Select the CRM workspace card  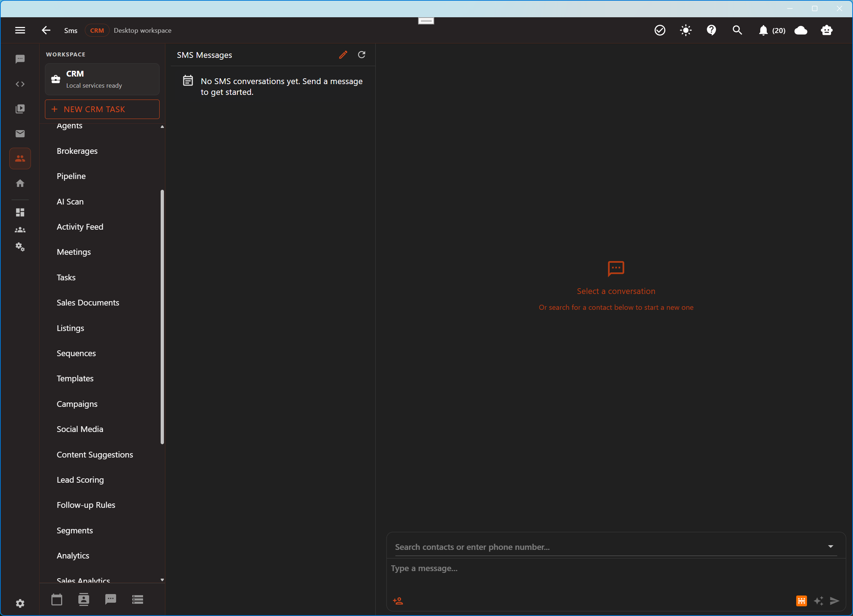[102, 79]
